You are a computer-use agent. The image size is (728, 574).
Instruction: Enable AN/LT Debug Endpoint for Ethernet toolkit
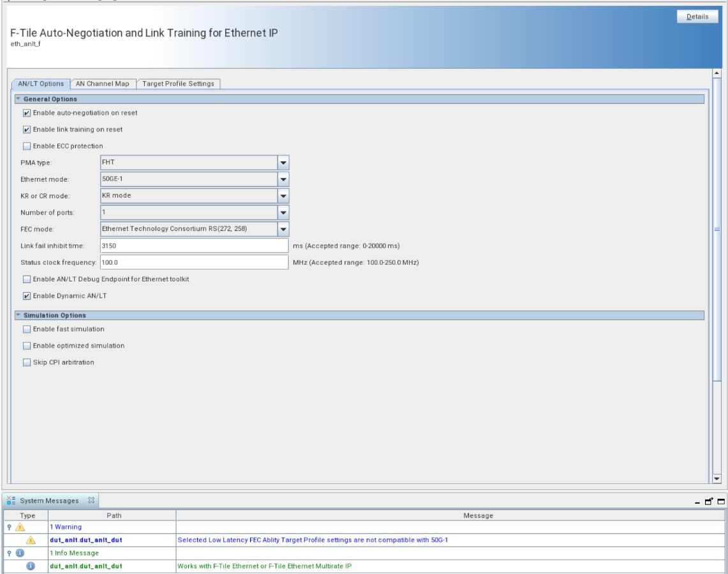coord(27,279)
